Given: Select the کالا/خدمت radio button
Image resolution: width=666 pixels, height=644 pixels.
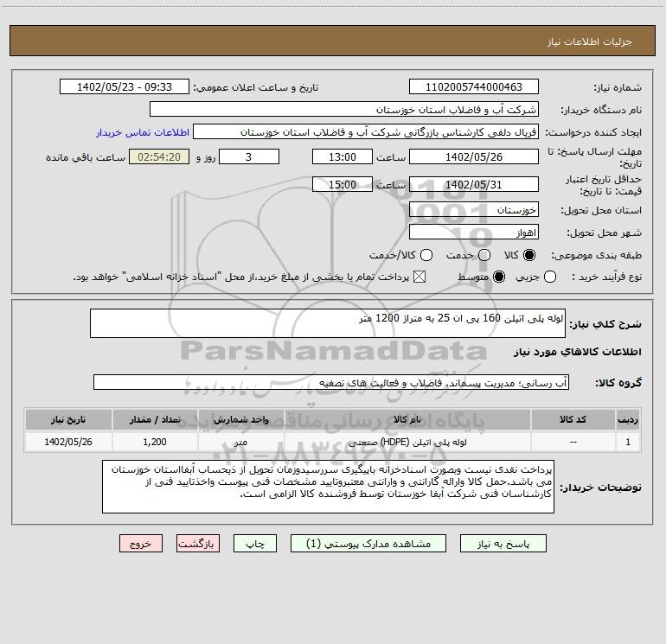Looking at the screenshot, I should point(426,255).
